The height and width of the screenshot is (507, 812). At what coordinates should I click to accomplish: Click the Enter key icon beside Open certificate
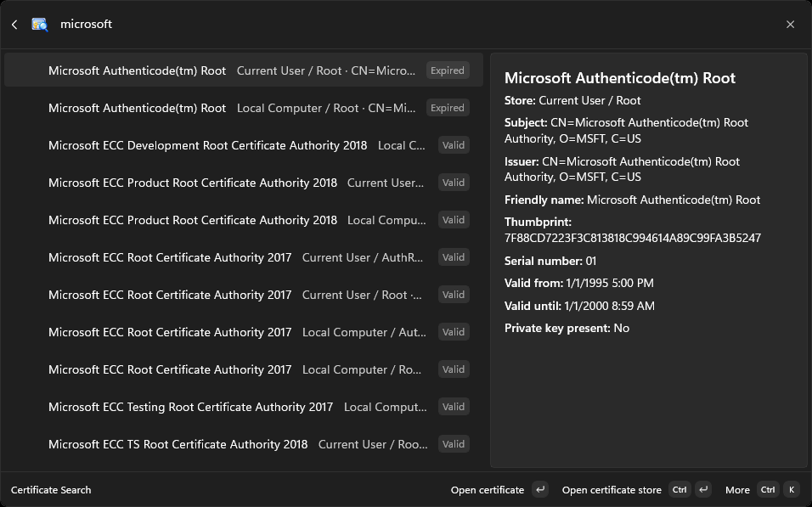click(540, 489)
